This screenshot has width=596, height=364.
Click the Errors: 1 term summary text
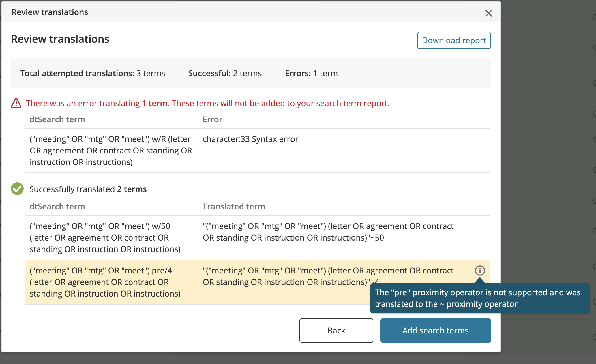point(311,73)
